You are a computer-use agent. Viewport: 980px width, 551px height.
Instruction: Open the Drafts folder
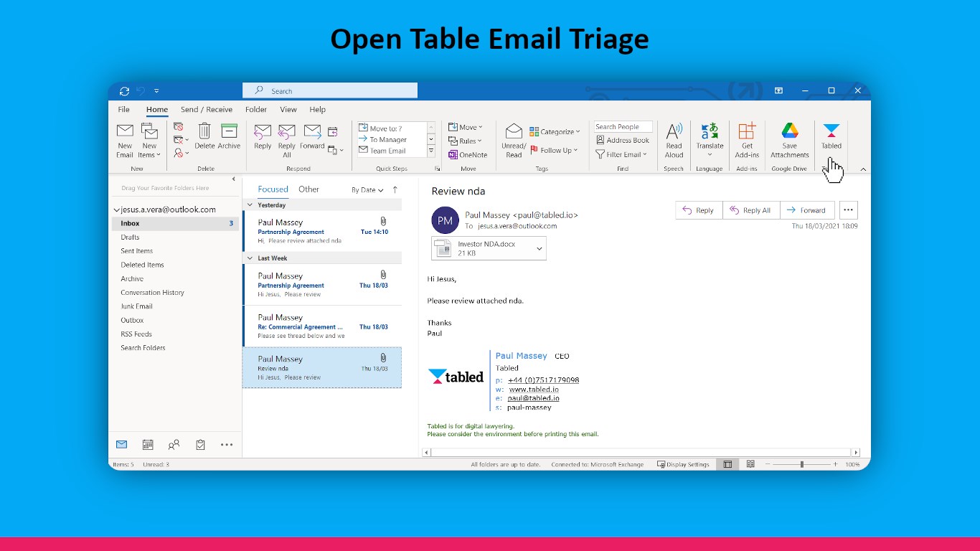130,237
